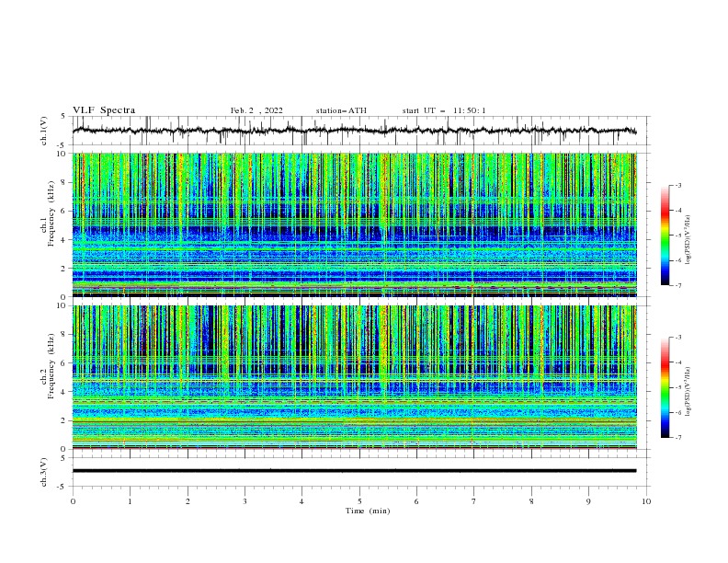Click the "-7" label on ch.1 color bar
728x563 pixels.
(677, 285)
